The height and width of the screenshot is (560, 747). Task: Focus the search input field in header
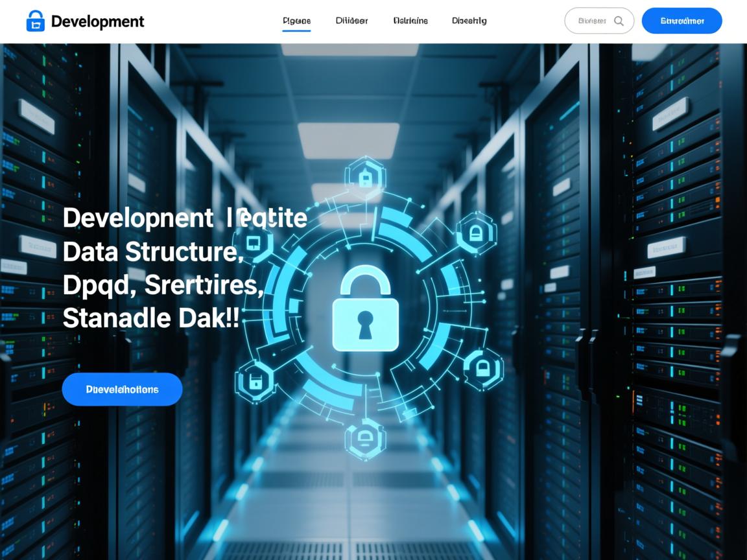point(591,21)
